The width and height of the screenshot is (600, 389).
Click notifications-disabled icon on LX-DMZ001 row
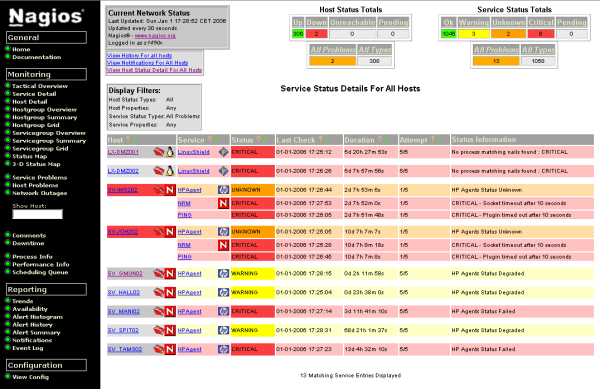pyautogui.click(x=158, y=152)
